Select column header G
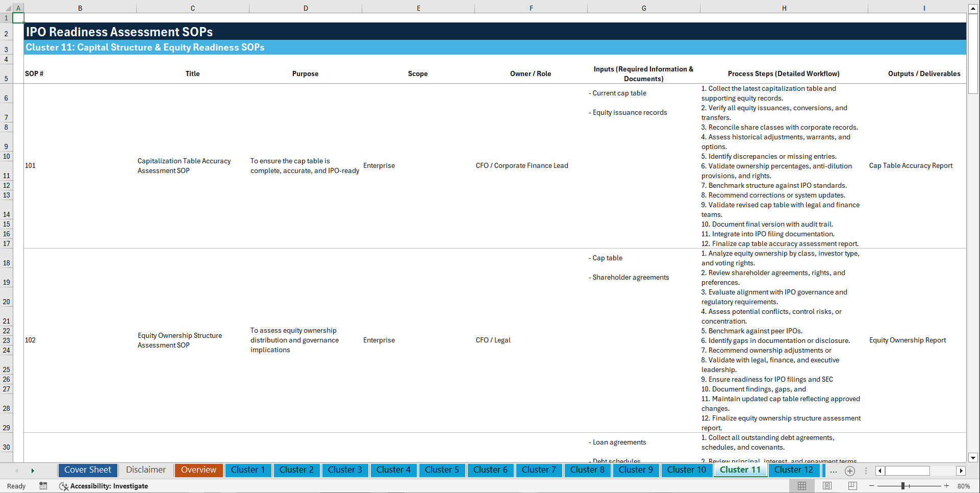Image resolution: width=980 pixels, height=493 pixels. point(644,8)
